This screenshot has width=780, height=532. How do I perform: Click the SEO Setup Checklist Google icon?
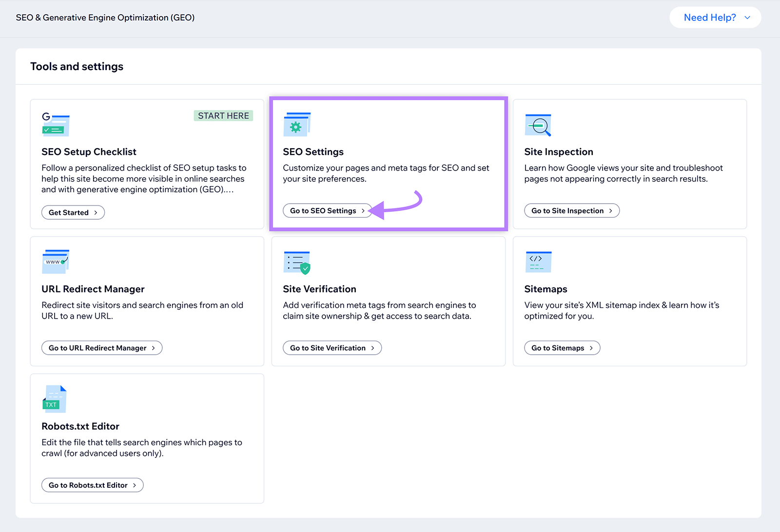coord(55,125)
